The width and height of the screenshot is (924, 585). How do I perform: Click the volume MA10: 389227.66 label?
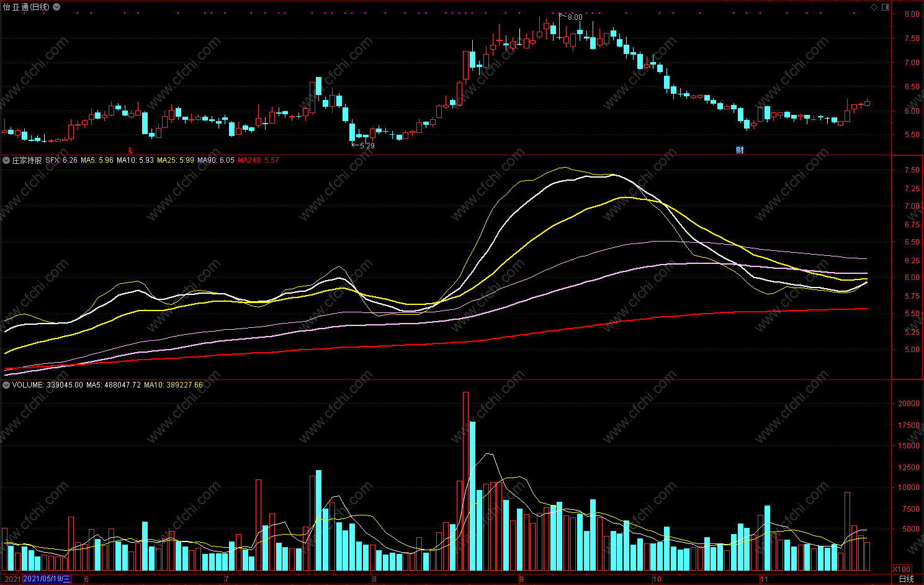(173, 385)
